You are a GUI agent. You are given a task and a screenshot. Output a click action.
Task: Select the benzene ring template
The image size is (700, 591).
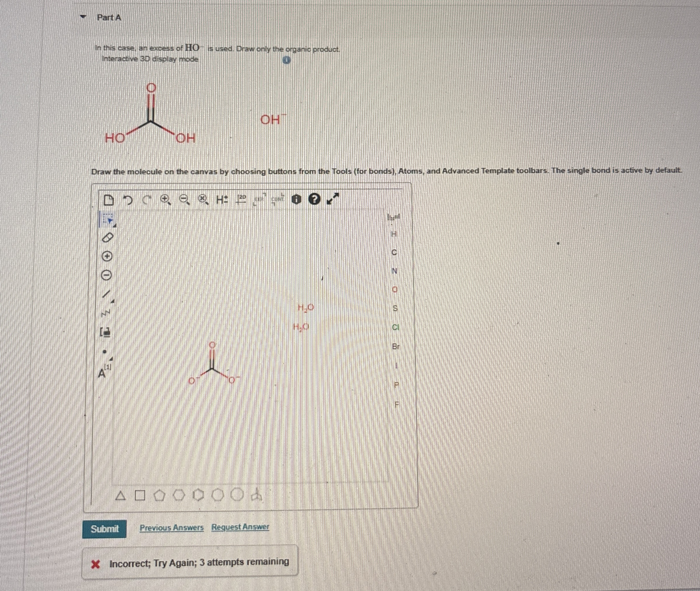point(199,495)
